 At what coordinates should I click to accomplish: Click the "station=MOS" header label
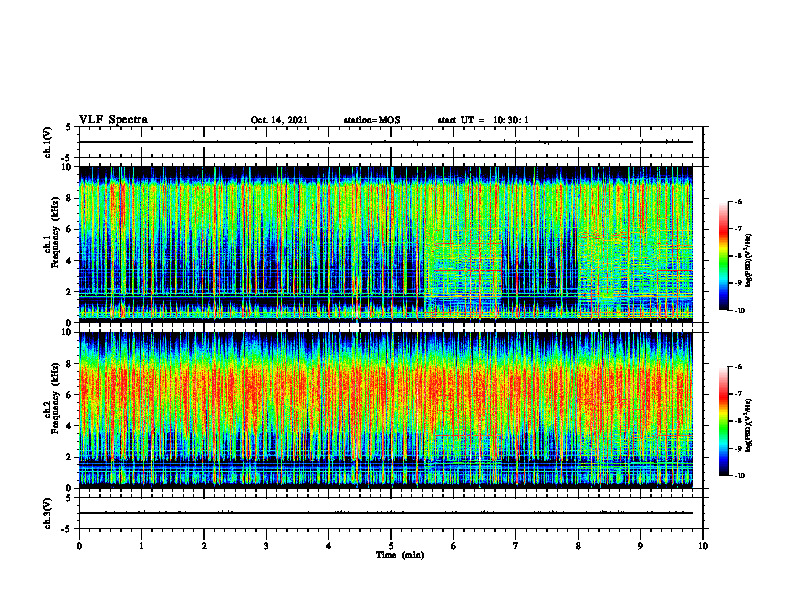[372, 120]
